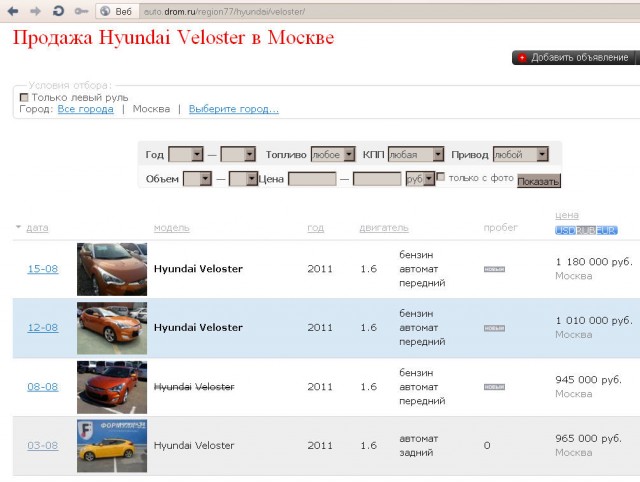640x482 pixels.
Task: Open the orange car photo for 15-08
Action: click(x=112, y=269)
